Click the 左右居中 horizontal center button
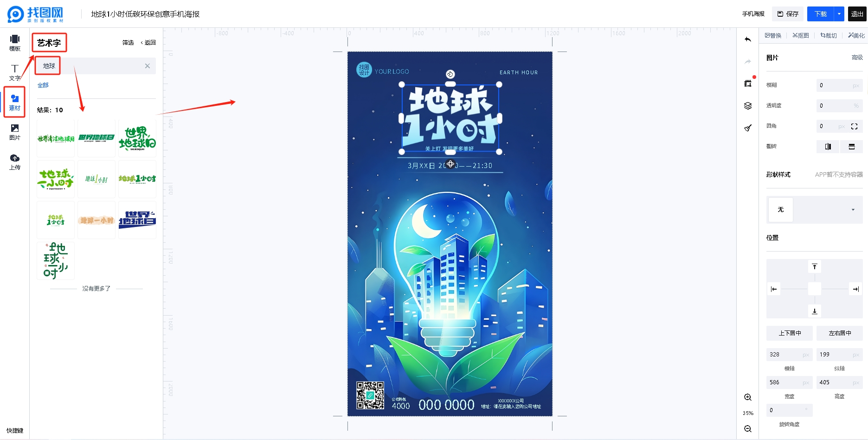 840,333
